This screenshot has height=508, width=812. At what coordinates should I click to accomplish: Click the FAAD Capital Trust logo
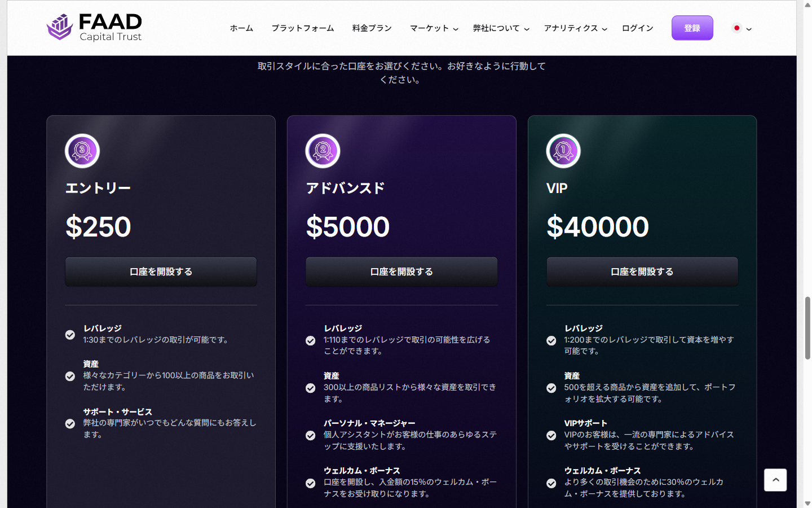(x=94, y=27)
